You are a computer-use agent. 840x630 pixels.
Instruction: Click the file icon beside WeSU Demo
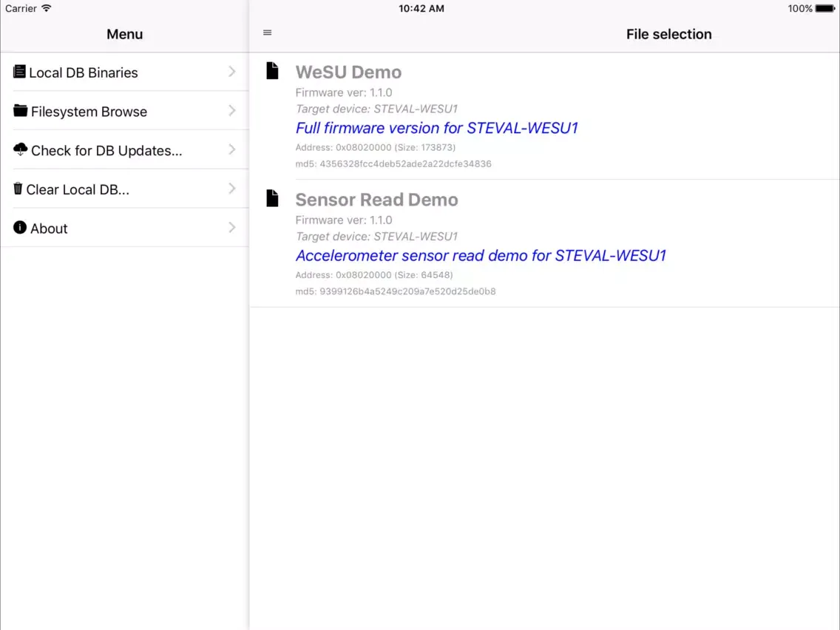pos(272,71)
